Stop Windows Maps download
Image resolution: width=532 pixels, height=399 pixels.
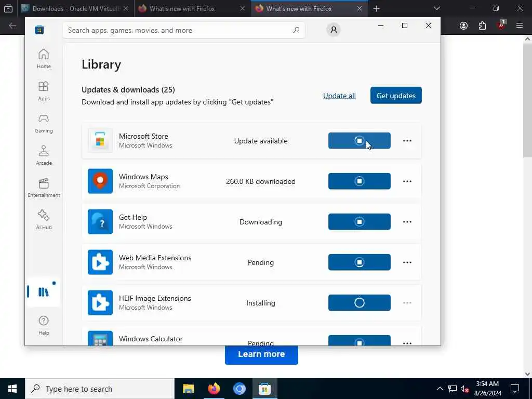tap(360, 181)
